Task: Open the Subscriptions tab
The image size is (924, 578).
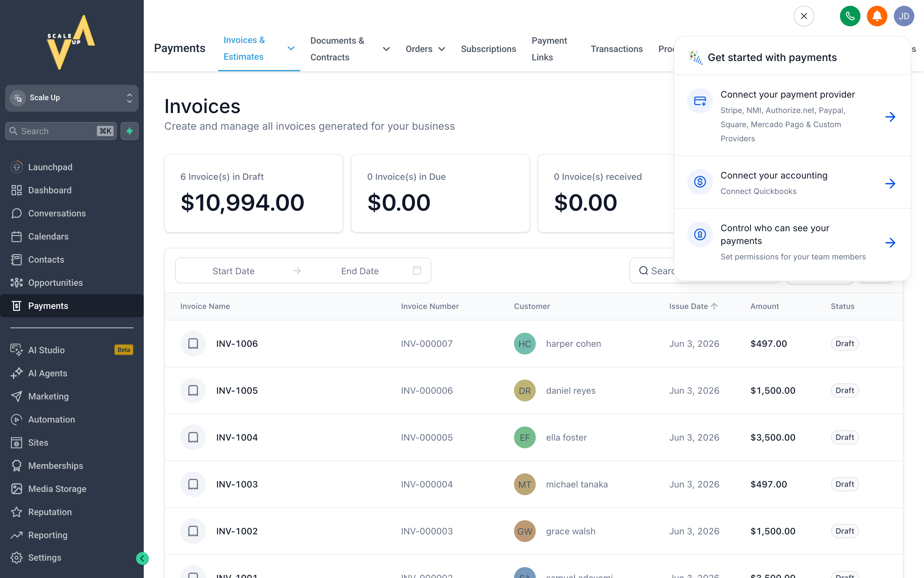Action: (x=488, y=49)
